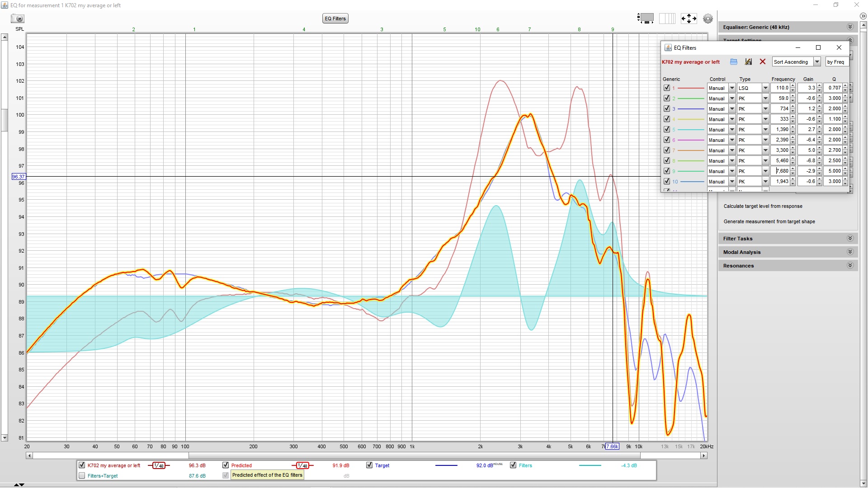Image resolution: width=868 pixels, height=488 pixels.
Task: Delete all filters with red X
Action: (763, 62)
